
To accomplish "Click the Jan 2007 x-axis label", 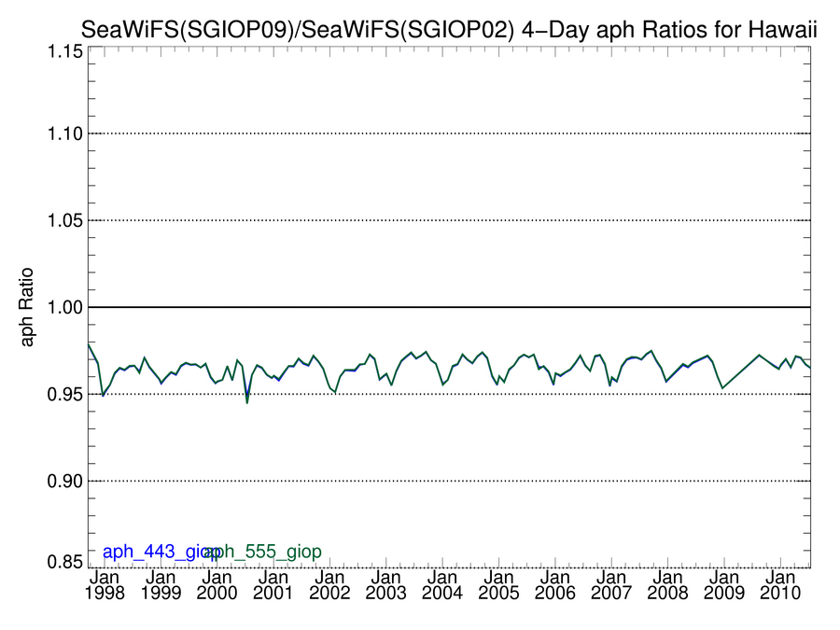I will coord(611,585).
